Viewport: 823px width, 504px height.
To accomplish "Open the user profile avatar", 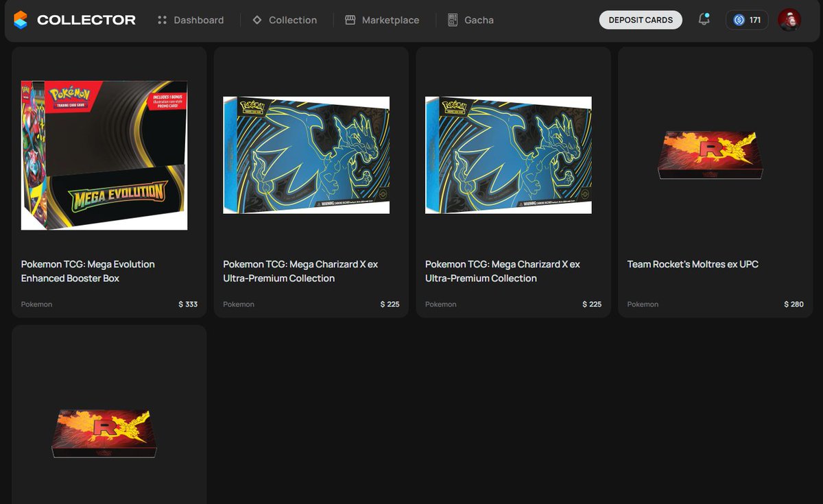I will (789, 20).
